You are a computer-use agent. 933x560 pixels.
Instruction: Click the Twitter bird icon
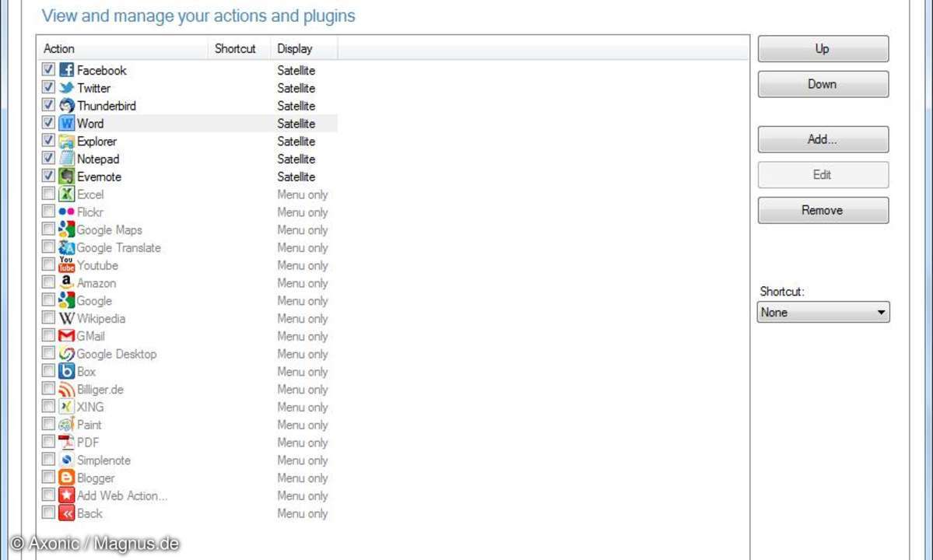[67, 88]
